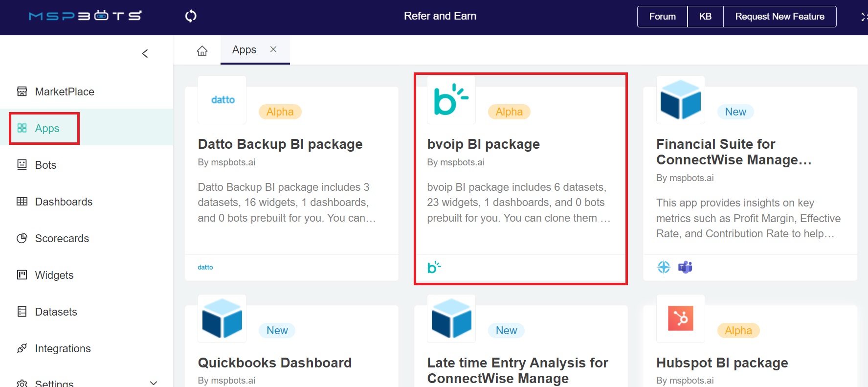Click the Refer and Earn link

pyautogui.click(x=440, y=16)
